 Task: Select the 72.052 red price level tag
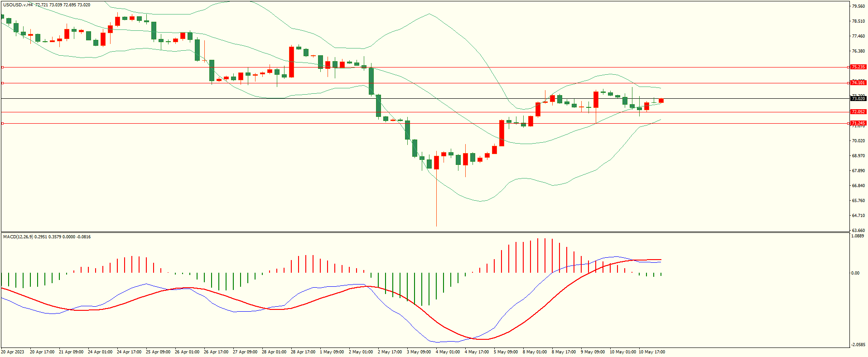coord(858,112)
